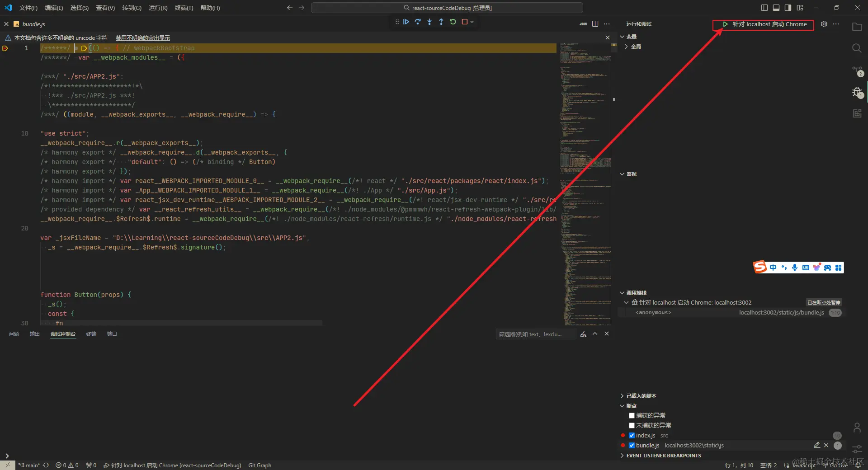Dismiss the unicode warning banner
This screenshot has height=470, width=868.
click(608, 38)
